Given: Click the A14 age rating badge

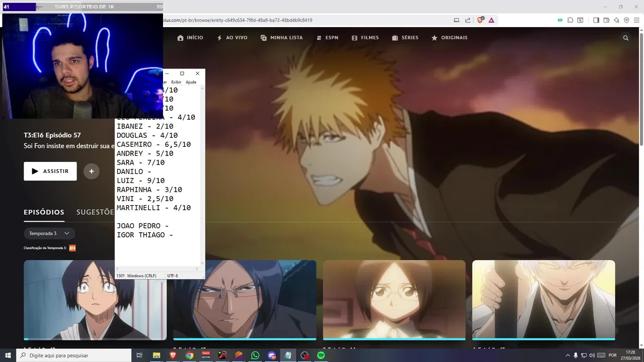Looking at the screenshot, I should (x=72, y=248).
